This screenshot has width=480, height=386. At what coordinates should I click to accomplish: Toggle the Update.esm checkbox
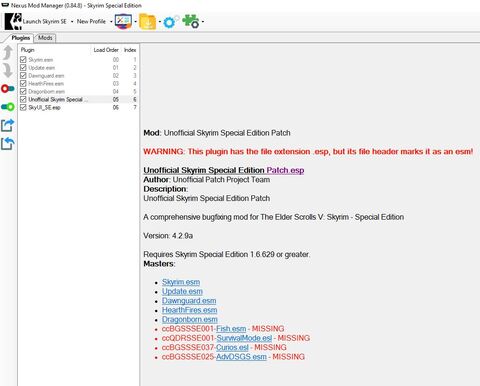[x=23, y=67]
